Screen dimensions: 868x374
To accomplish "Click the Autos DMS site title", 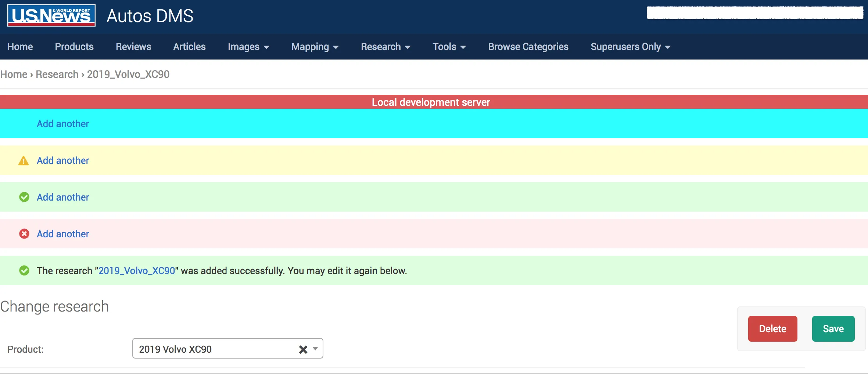I will pos(150,16).
